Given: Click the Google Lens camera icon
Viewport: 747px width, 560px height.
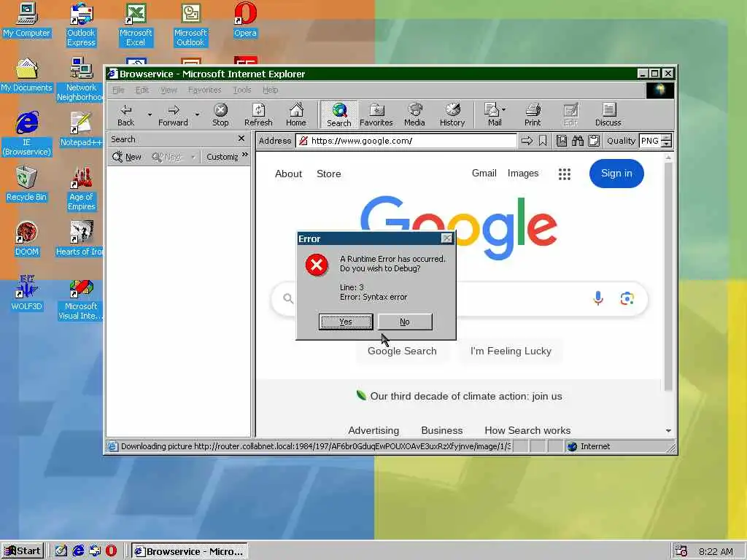Looking at the screenshot, I should point(627,298).
